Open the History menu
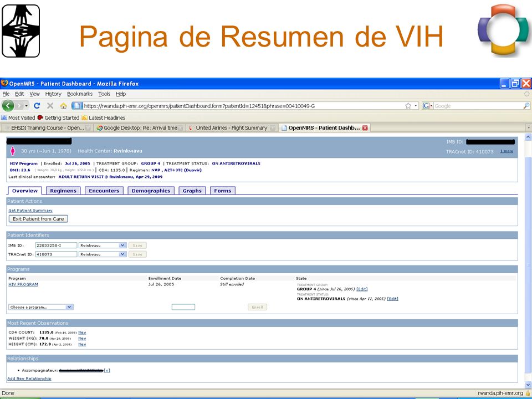The width and height of the screenshot is (532, 399). (x=53, y=94)
